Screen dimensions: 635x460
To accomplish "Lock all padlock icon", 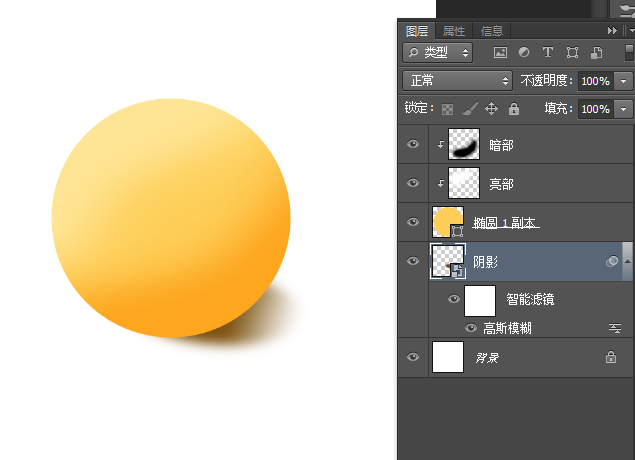I will 514,109.
